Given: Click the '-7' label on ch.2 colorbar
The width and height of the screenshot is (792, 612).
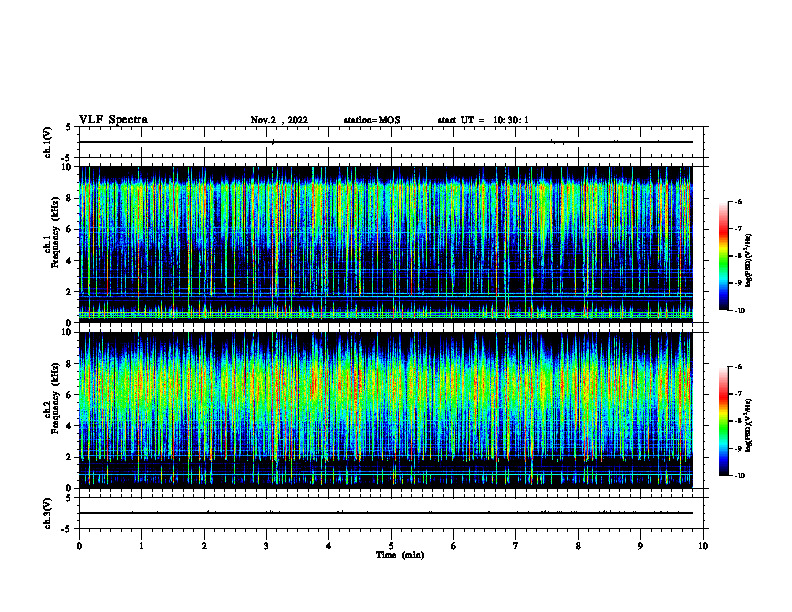Looking at the screenshot, I should 738,394.
